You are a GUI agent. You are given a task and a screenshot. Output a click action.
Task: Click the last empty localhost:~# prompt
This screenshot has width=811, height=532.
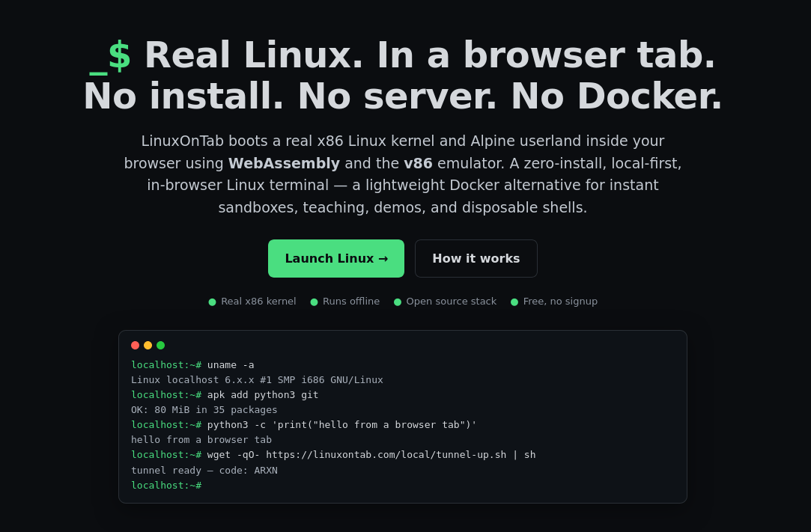tap(166, 486)
